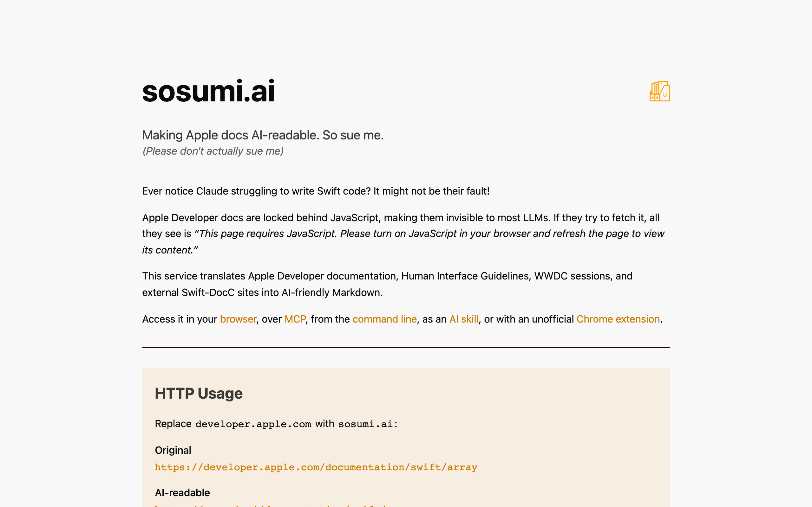Go to the "command line" link
812x507 pixels.
pyautogui.click(x=384, y=319)
